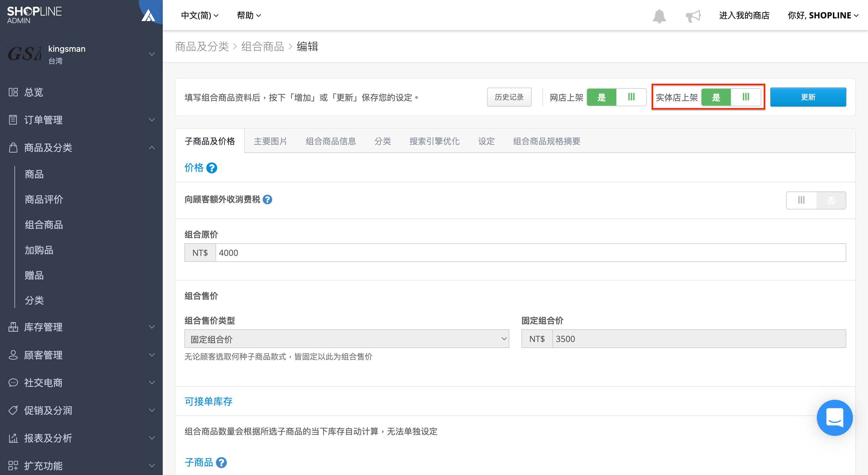This screenshot has width=868, height=475.
Task: Switch to the 搜索引擎优化 tab
Action: pyautogui.click(x=434, y=141)
